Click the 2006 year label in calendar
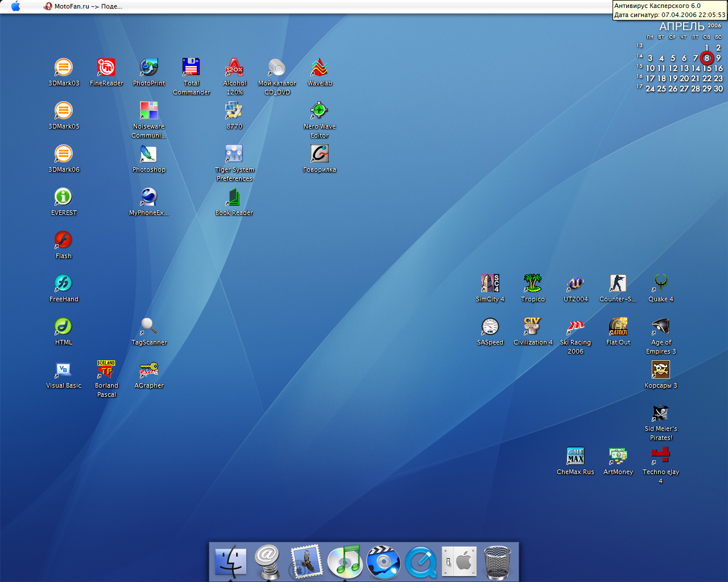The height and width of the screenshot is (582, 728). pyautogui.click(x=714, y=25)
